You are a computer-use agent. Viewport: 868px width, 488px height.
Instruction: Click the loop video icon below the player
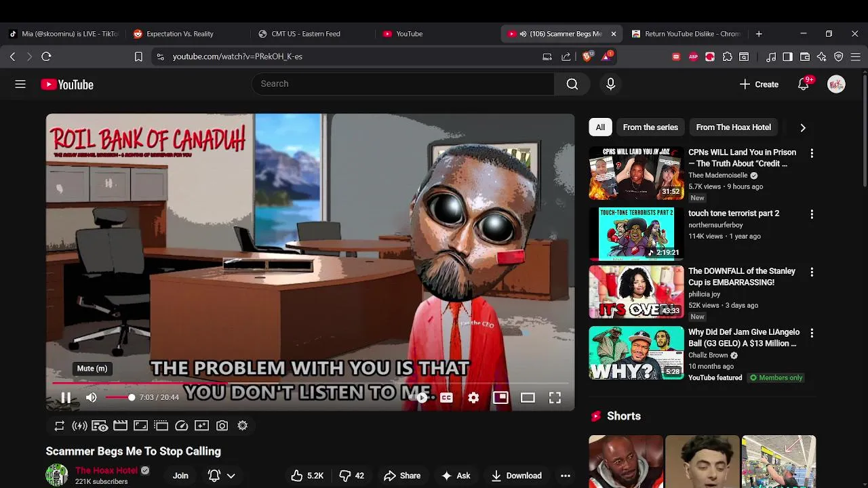point(60,426)
